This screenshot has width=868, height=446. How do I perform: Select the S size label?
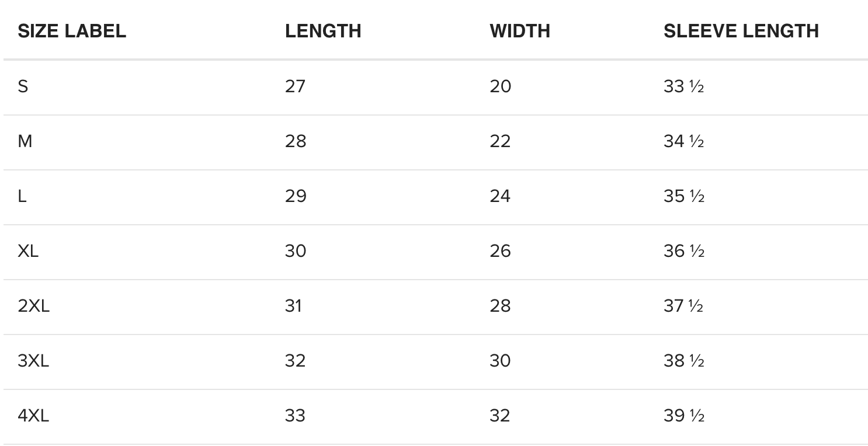pyautogui.click(x=23, y=86)
